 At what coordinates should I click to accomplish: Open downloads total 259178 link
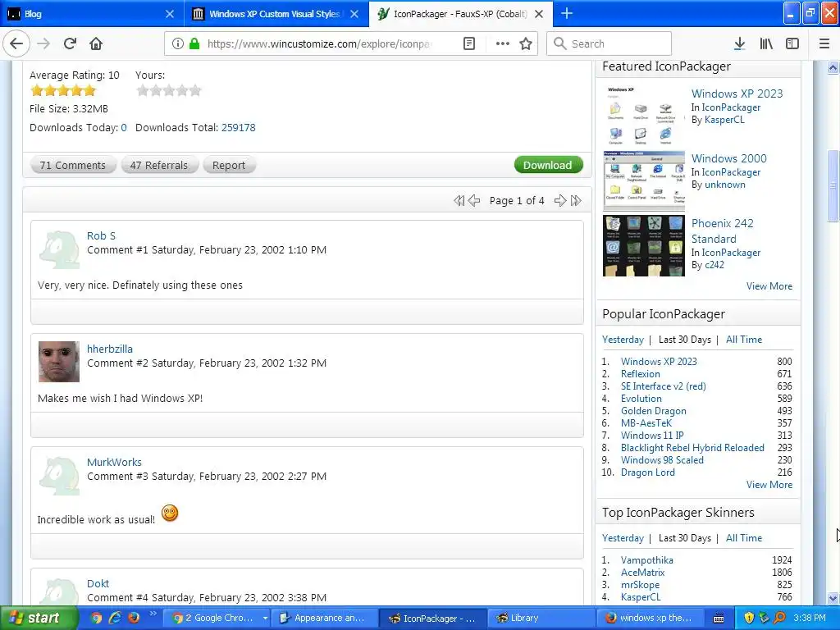pos(239,127)
